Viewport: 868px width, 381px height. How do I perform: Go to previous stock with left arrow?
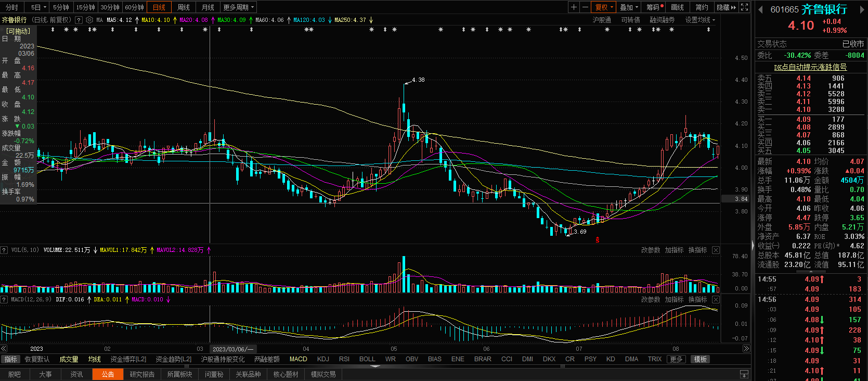[x=760, y=9]
